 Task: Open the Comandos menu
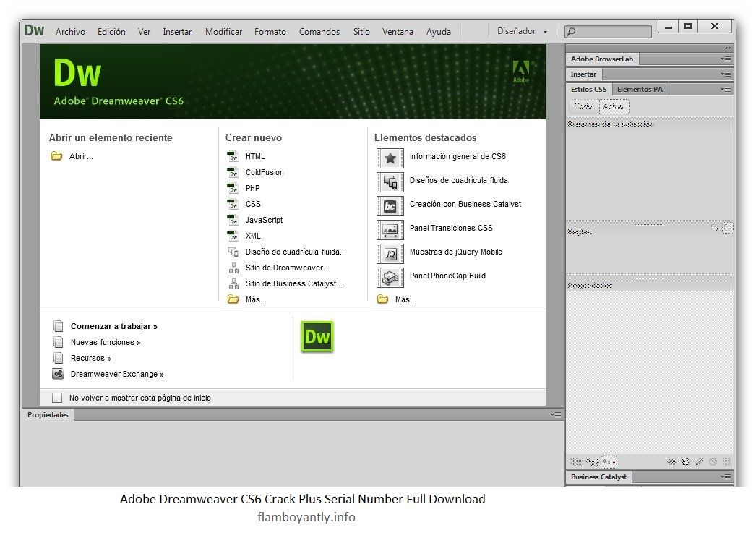(x=319, y=31)
